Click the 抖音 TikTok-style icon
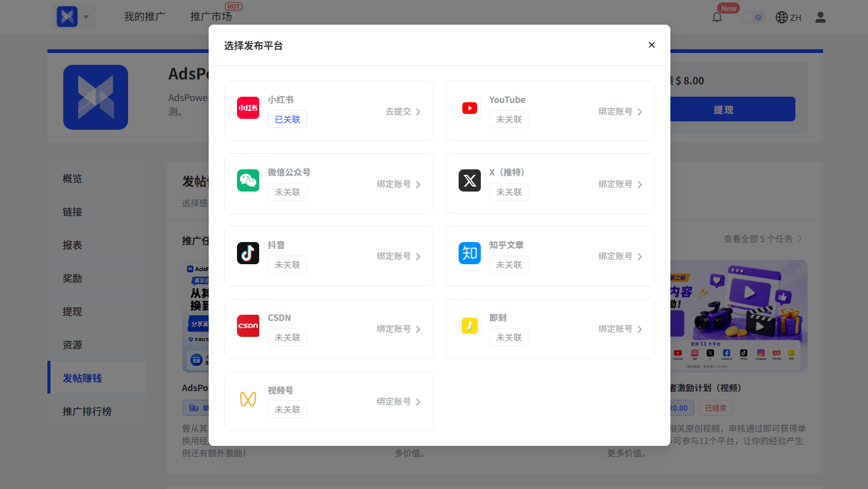The height and width of the screenshot is (489, 868). click(x=248, y=253)
